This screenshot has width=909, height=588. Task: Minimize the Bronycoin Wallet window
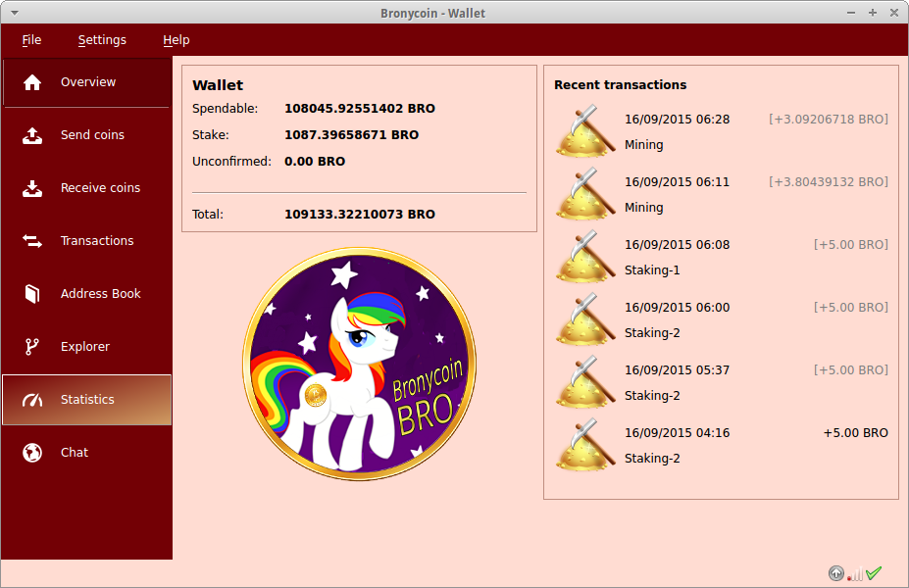pos(851,13)
